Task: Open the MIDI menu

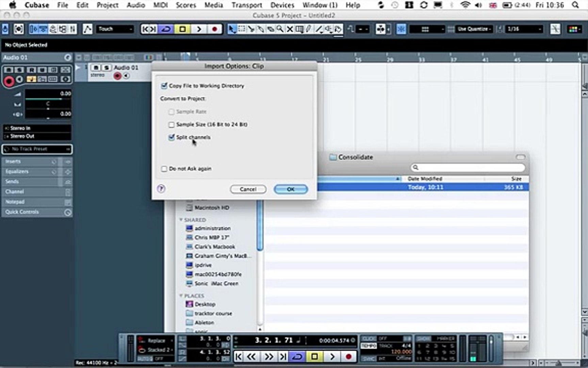Action: click(161, 5)
